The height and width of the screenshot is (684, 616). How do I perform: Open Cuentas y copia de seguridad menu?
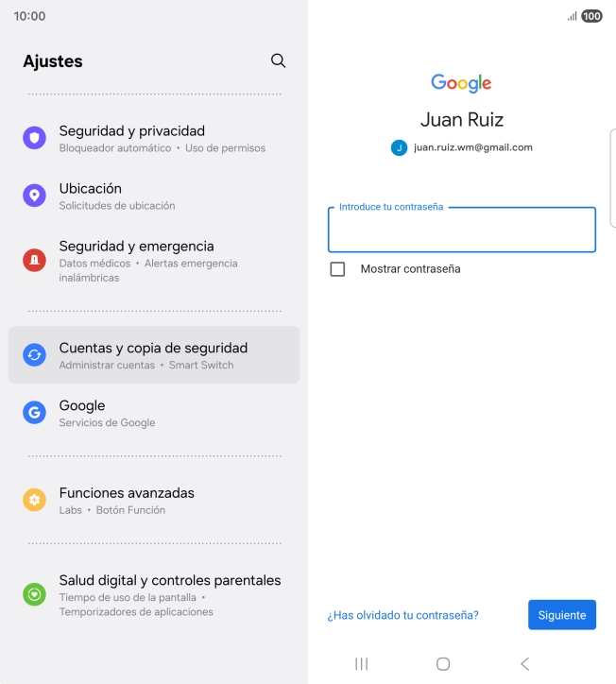154,354
